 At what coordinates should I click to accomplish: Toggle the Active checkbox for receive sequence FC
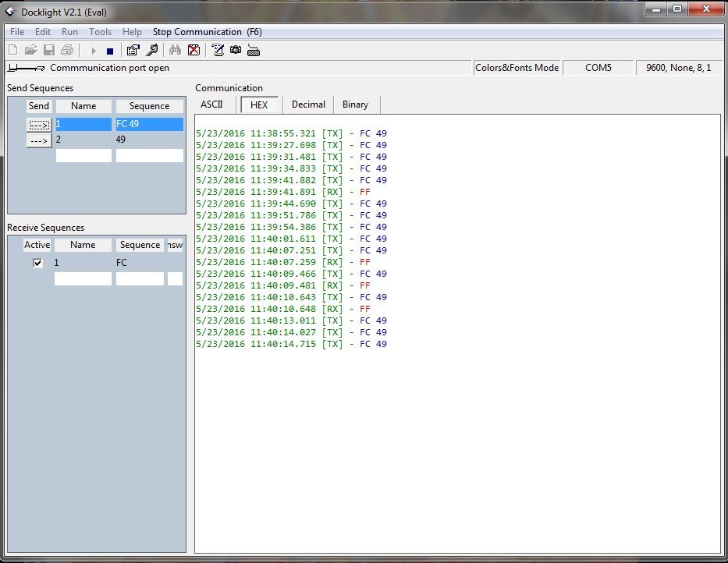pos(37,263)
